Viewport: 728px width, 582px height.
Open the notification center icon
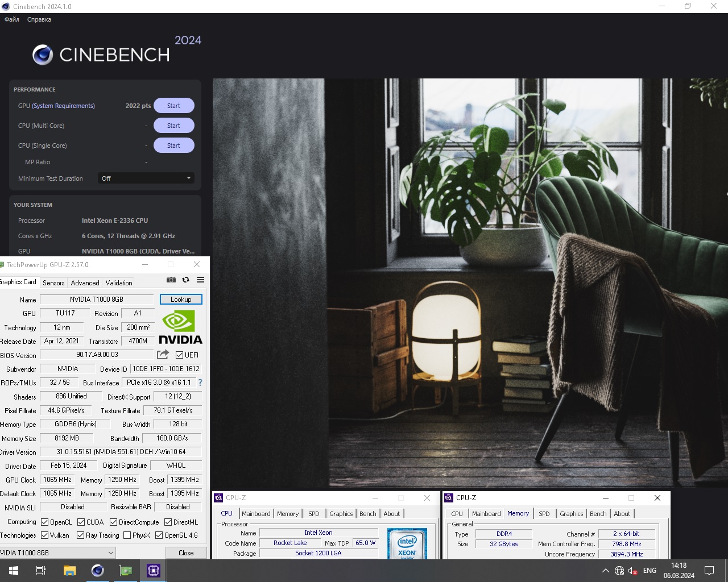[x=709, y=571]
